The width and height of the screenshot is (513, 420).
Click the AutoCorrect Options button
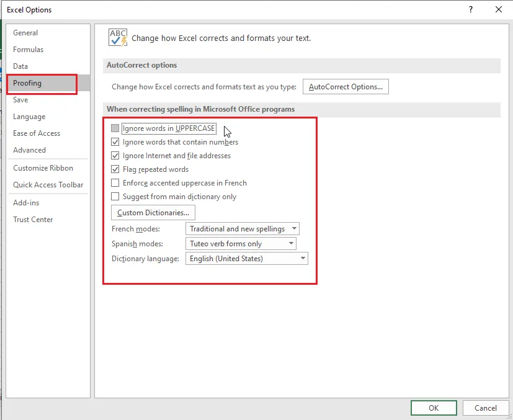pos(346,87)
